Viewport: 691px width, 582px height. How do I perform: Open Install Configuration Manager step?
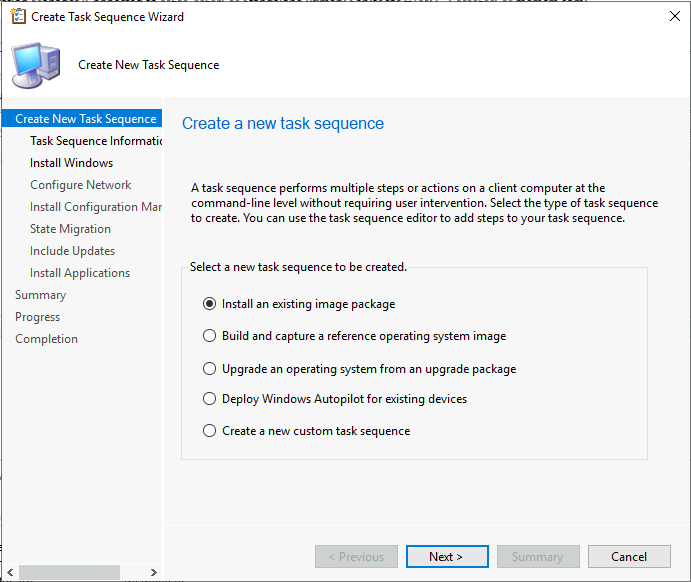(96, 207)
